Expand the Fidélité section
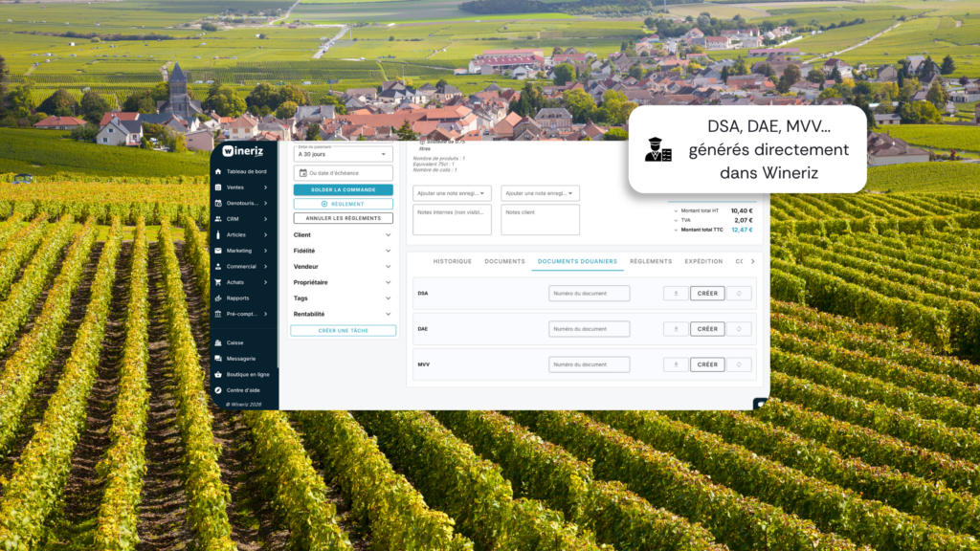 click(x=343, y=251)
